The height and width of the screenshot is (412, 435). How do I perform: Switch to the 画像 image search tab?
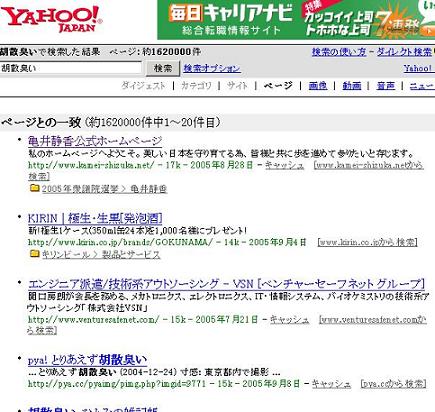pos(318,86)
